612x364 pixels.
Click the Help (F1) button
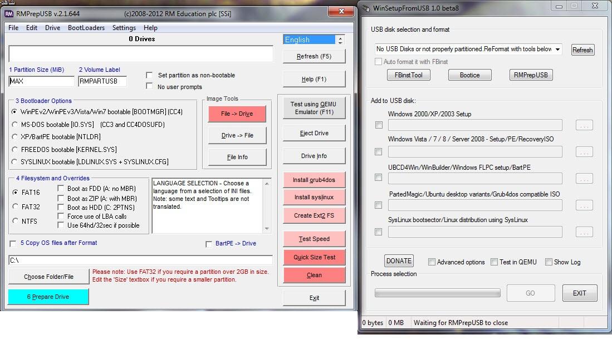click(x=314, y=79)
